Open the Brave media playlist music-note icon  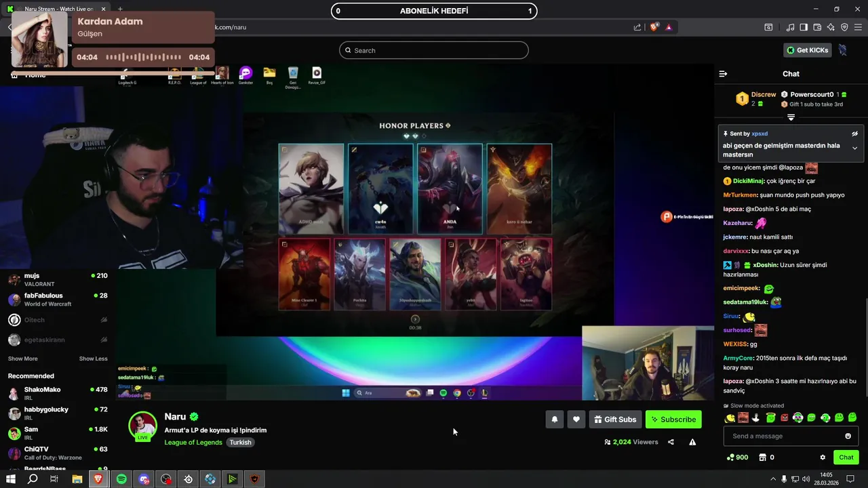790,27
